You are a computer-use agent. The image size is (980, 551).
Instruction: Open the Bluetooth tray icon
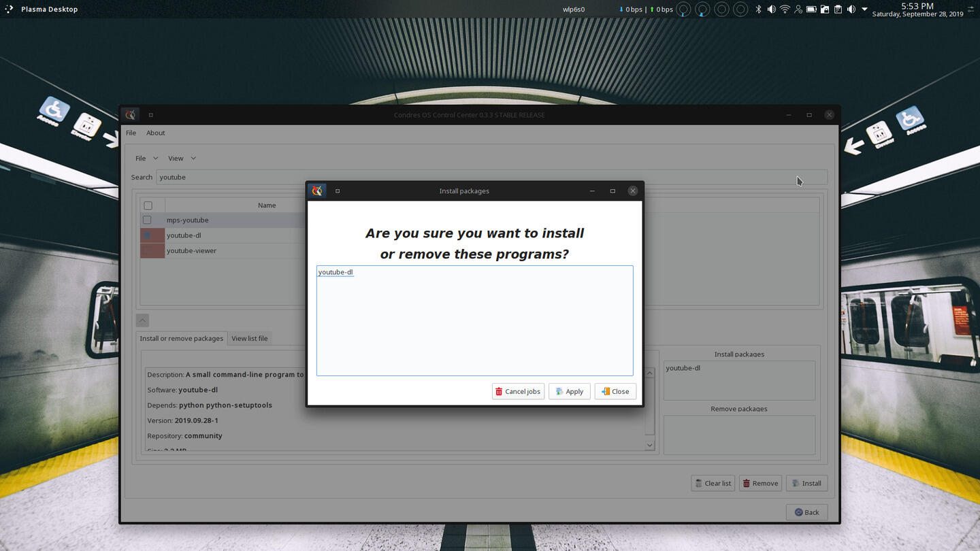tap(758, 9)
